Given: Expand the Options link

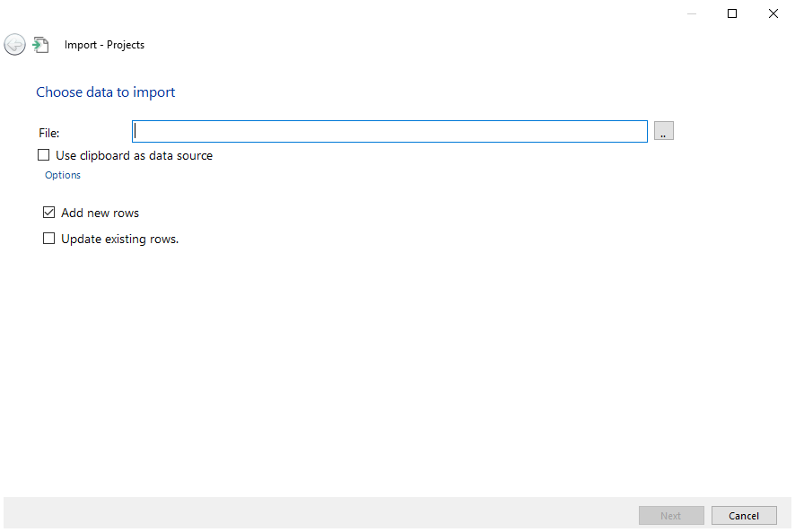Looking at the screenshot, I should [x=63, y=175].
